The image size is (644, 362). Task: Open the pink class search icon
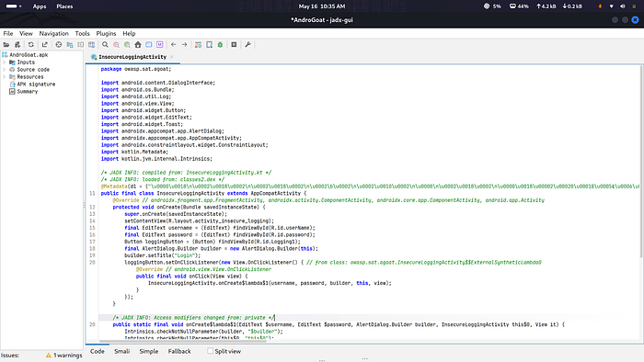[116, 45]
